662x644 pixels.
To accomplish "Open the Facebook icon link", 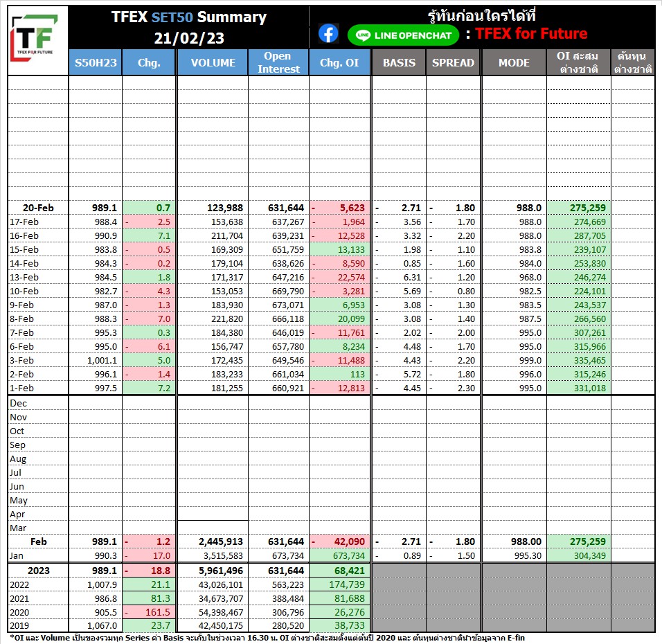I will 328,34.
